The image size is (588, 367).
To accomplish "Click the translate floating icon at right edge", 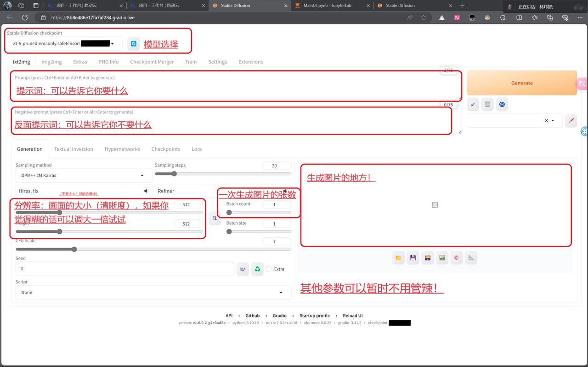I will pyautogui.click(x=582, y=84).
